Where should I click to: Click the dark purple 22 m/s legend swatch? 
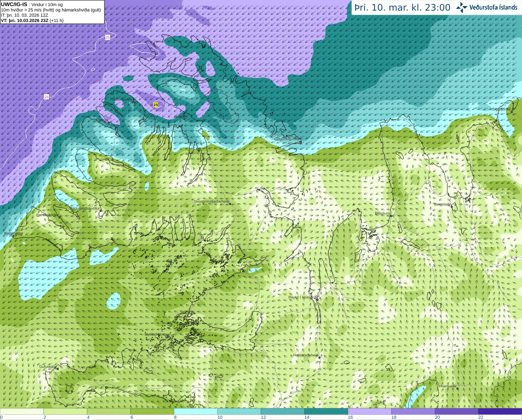[500, 411]
